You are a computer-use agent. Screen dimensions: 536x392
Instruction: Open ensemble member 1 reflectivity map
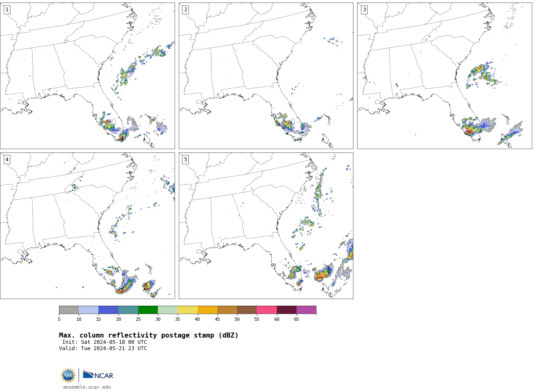click(88, 76)
